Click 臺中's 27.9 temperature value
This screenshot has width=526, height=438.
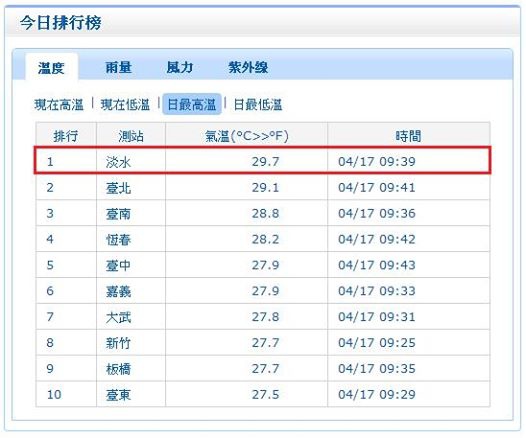(265, 265)
